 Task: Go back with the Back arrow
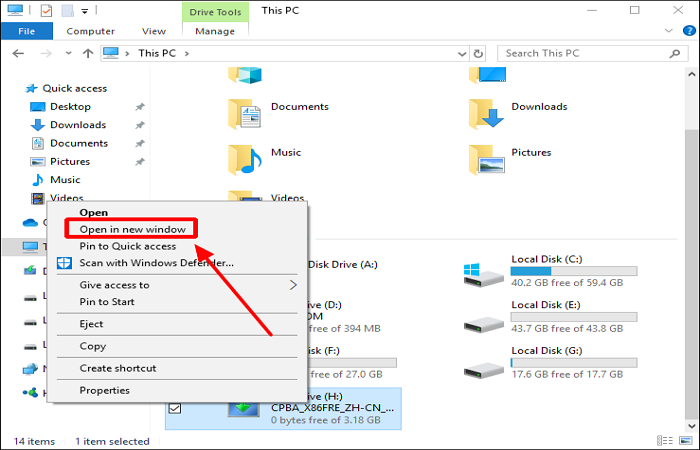click(18, 54)
